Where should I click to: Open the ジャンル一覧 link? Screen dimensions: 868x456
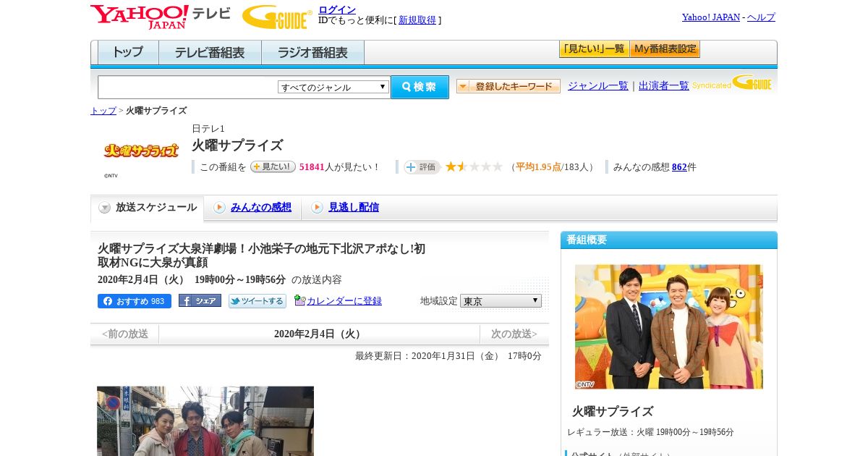598,85
